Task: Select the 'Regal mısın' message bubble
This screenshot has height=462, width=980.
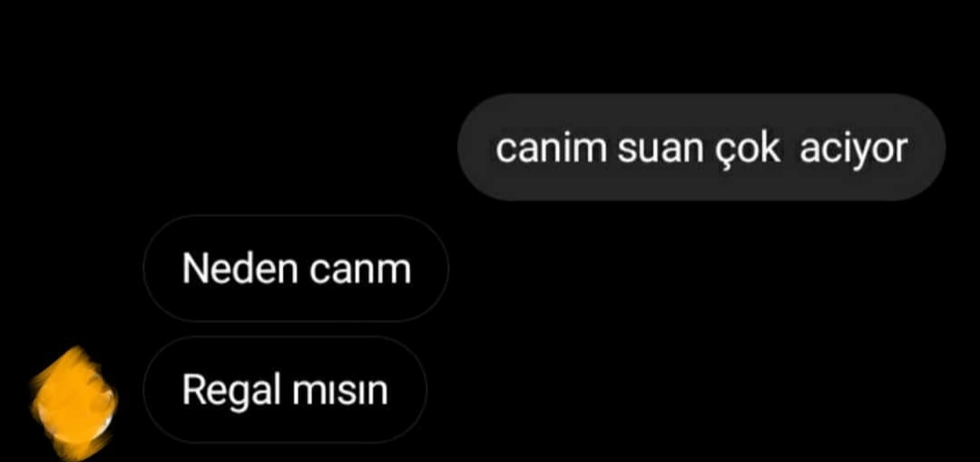Action: tap(285, 389)
